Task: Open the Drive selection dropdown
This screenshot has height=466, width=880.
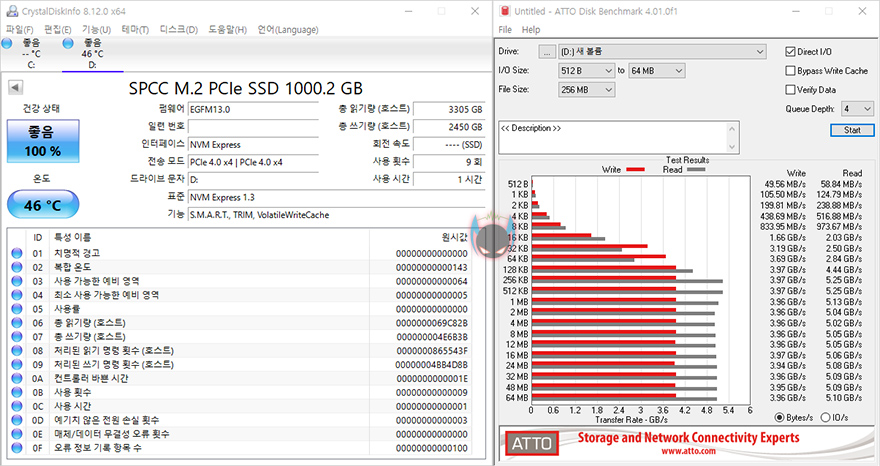Action: (x=662, y=52)
